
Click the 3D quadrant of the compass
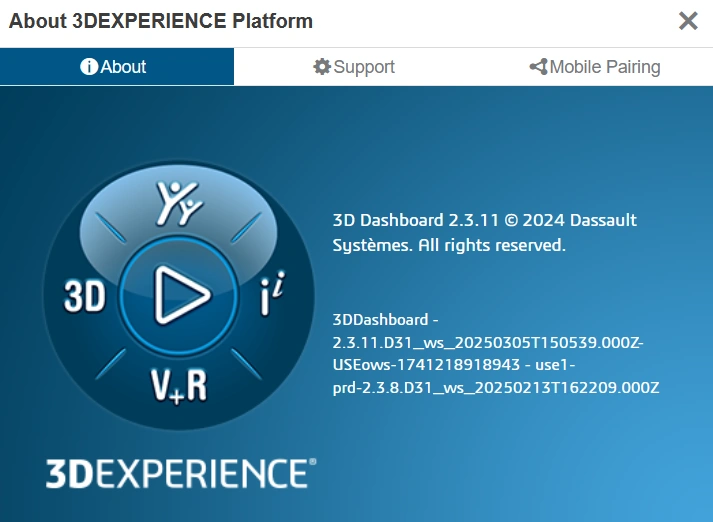[x=85, y=296]
